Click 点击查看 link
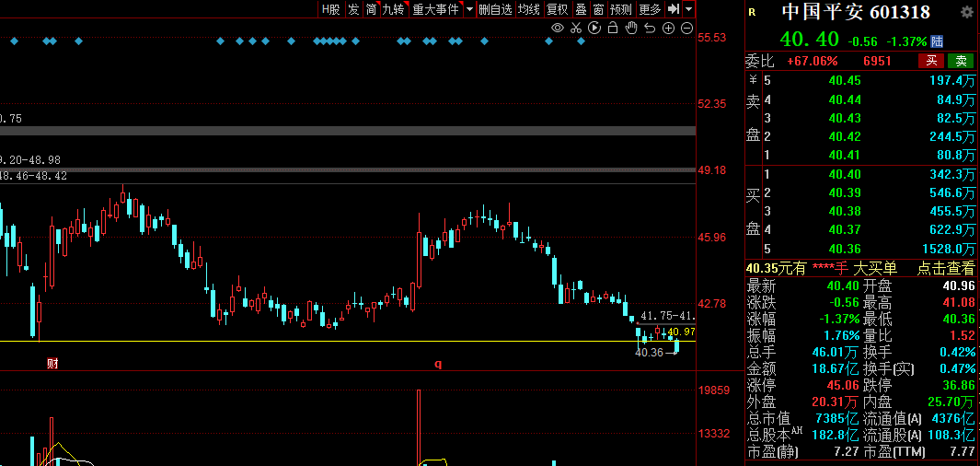Image resolution: width=980 pixels, height=466 pixels. 946,269
